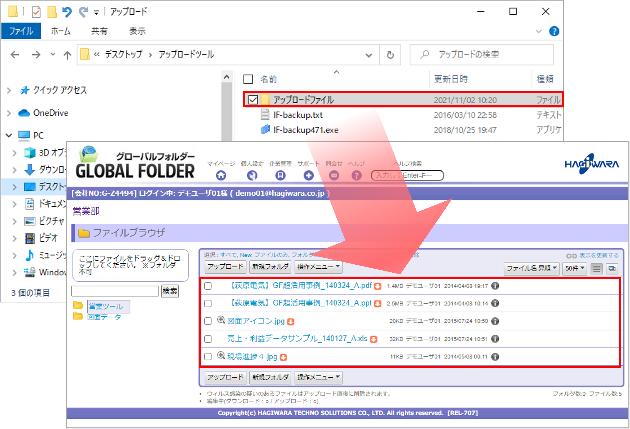Click the help search input field

[x=407, y=176]
